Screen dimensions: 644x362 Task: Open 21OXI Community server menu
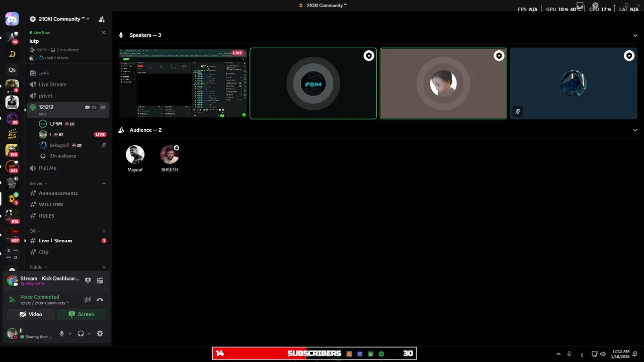pyautogui.click(x=60, y=19)
